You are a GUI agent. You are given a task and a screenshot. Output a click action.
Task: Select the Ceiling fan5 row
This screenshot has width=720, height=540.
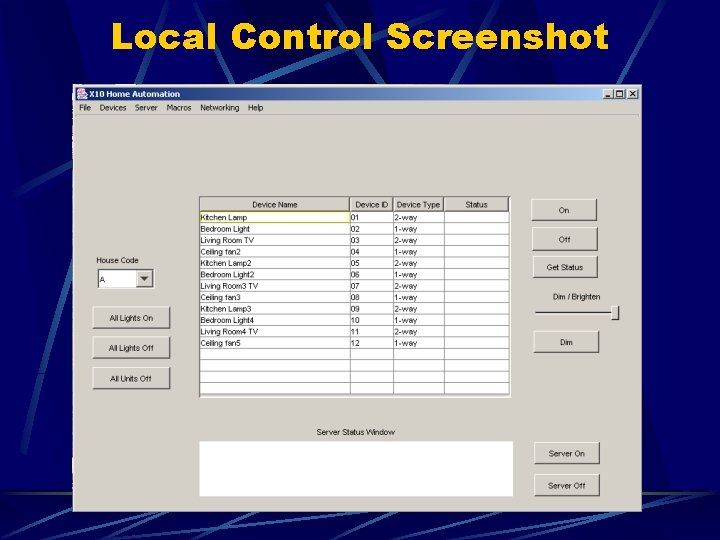click(354, 343)
